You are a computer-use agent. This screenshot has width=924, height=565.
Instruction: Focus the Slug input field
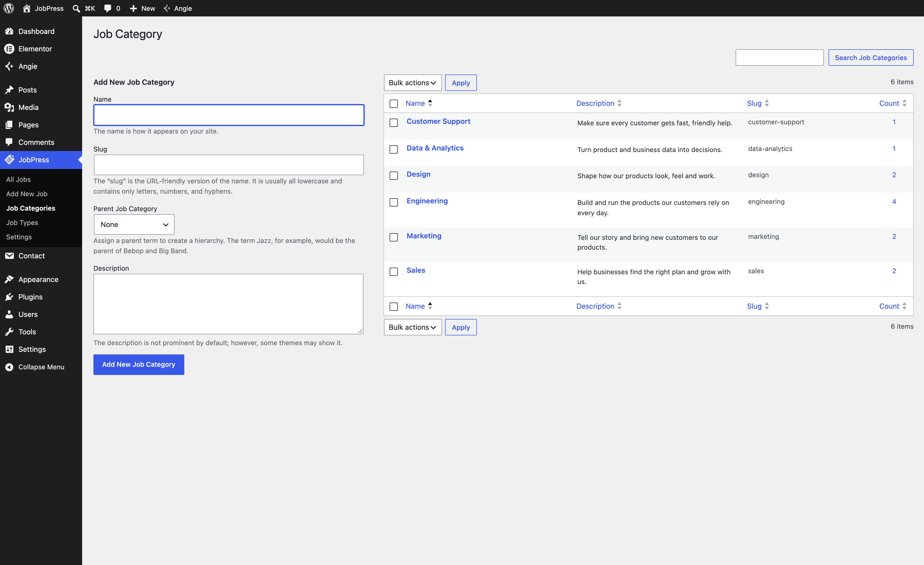(x=229, y=165)
